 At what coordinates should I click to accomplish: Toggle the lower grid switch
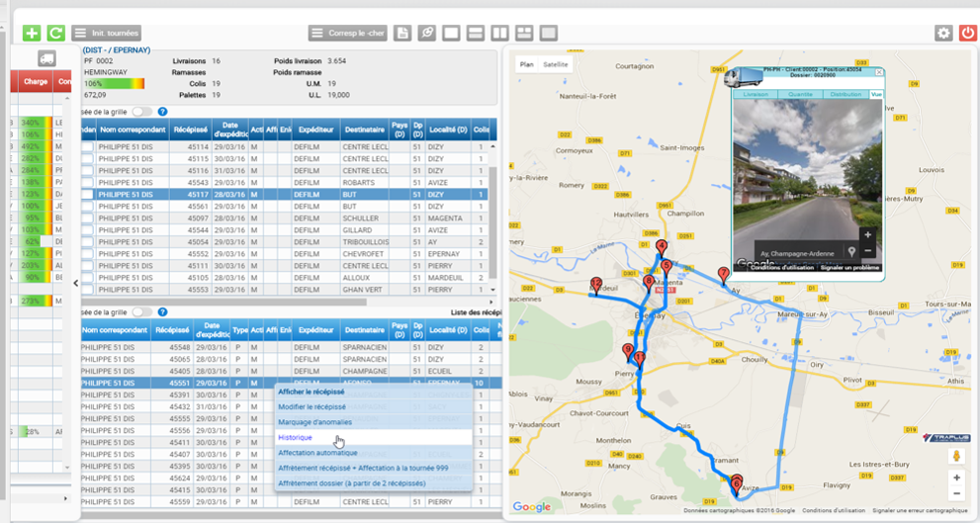click(x=142, y=311)
